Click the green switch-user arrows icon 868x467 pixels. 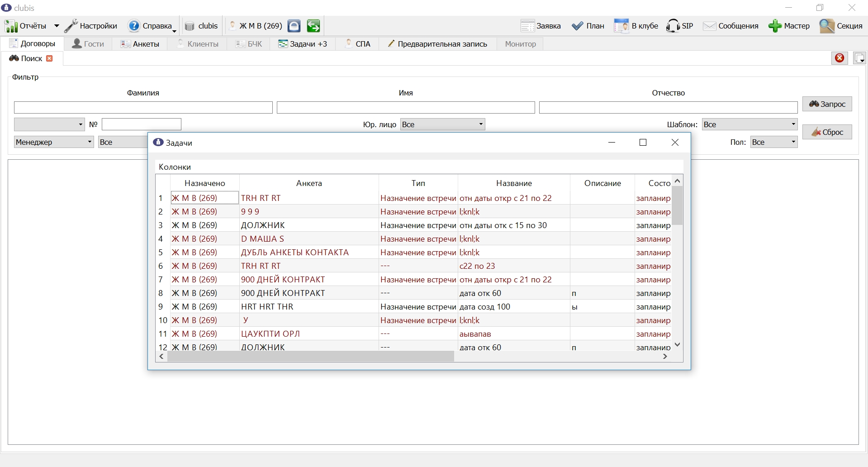(x=313, y=26)
